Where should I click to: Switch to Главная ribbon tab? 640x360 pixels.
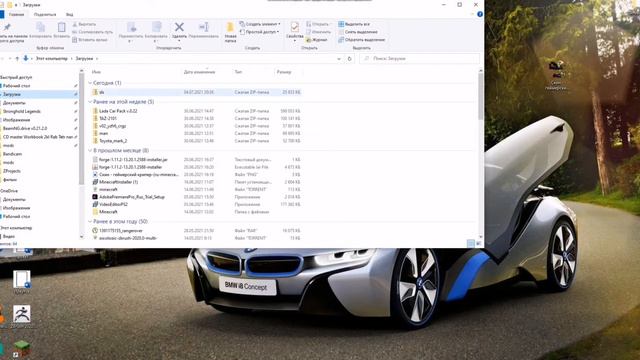[x=16, y=14]
